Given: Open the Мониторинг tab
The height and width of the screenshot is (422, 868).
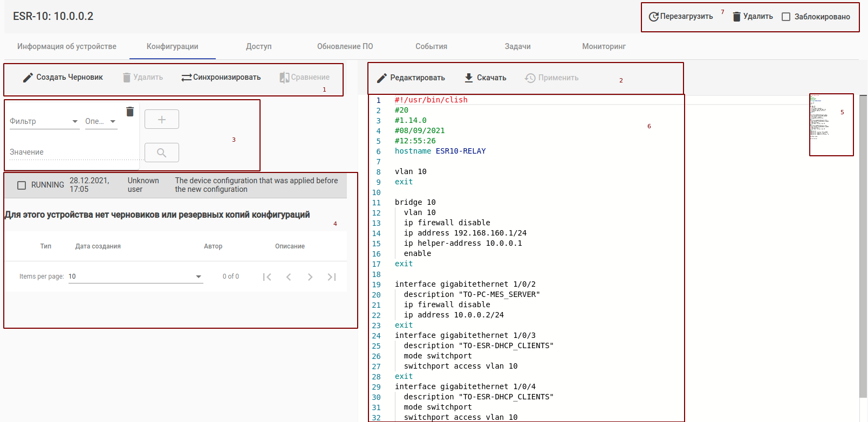Looking at the screenshot, I should pyautogui.click(x=604, y=46).
